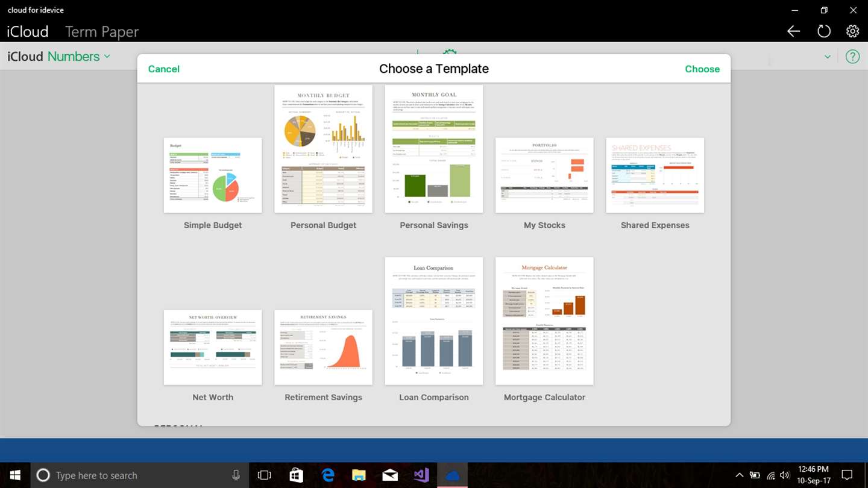The image size is (868, 488).
Task: Go back with the arrow icon
Action: click(x=793, y=31)
